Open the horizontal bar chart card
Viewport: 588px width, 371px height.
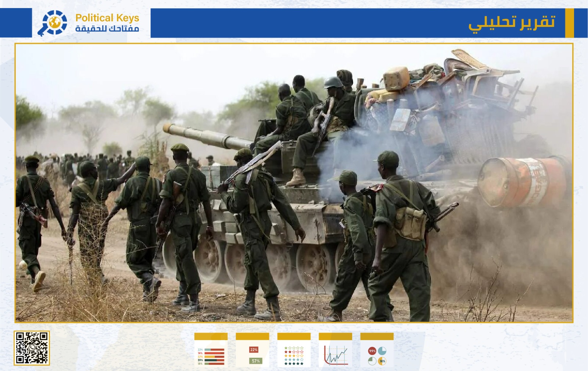pos(211,350)
